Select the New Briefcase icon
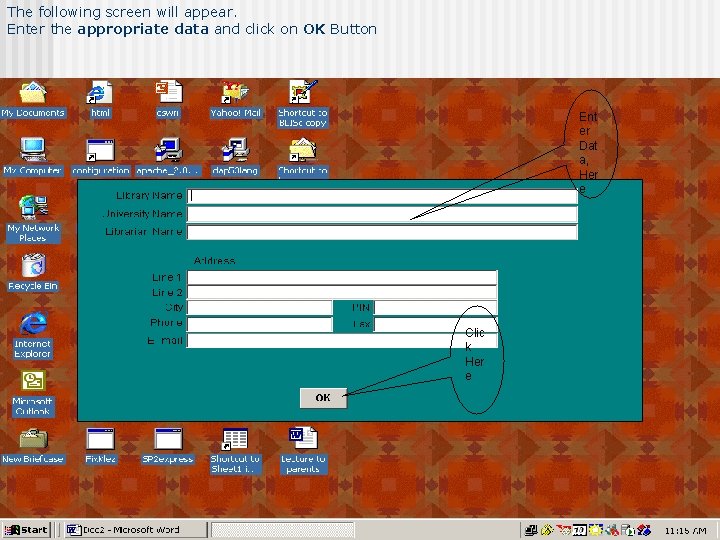Screen dimensions: 720x540 point(33,446)
